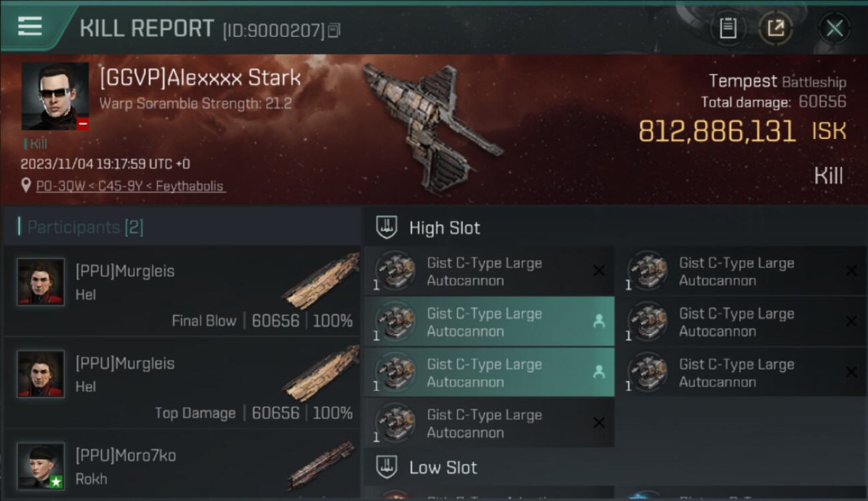Open the hamburger menu button
Image resolution: width=868 pixels, height=501 pixels.
pos(30,27)
